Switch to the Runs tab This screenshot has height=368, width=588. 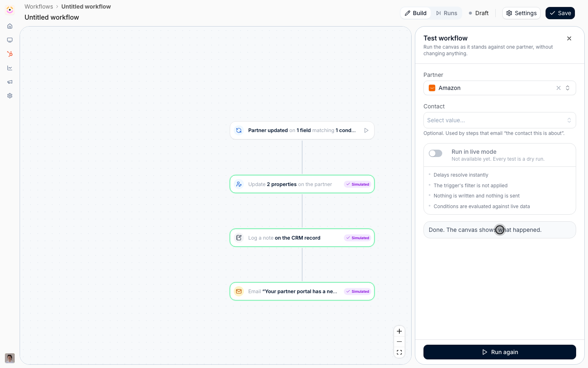[x=446, y=13]
